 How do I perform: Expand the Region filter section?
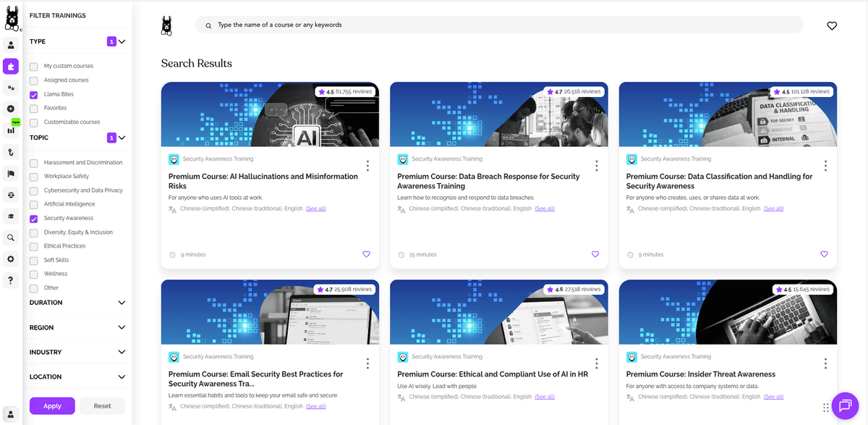click(122, 327)
